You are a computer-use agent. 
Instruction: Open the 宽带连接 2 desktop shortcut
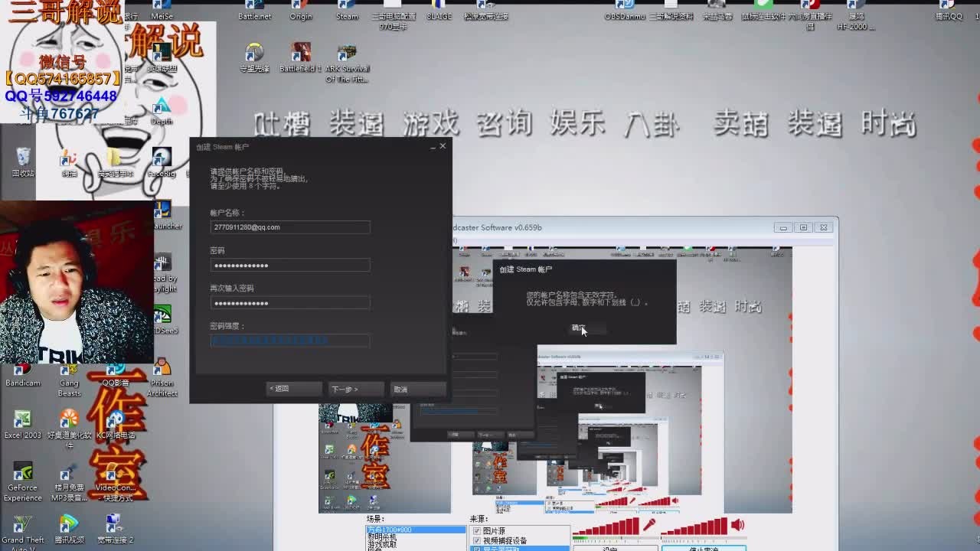tap(115, 529)
